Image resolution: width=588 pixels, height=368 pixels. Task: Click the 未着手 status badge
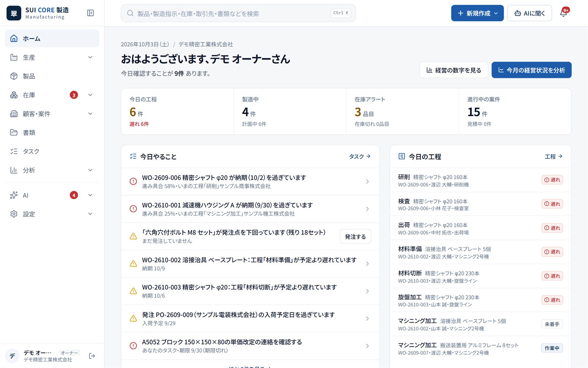pos(552,324)
